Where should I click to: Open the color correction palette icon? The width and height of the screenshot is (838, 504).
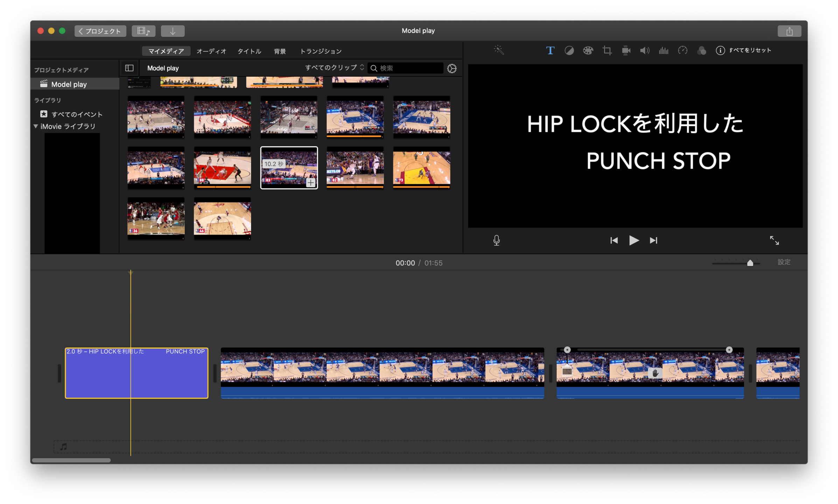click(588, 50)
